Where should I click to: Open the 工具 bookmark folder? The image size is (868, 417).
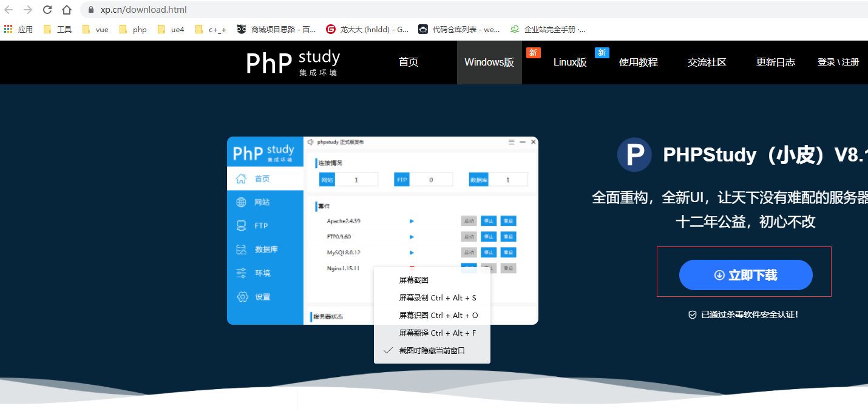(58, 29)
